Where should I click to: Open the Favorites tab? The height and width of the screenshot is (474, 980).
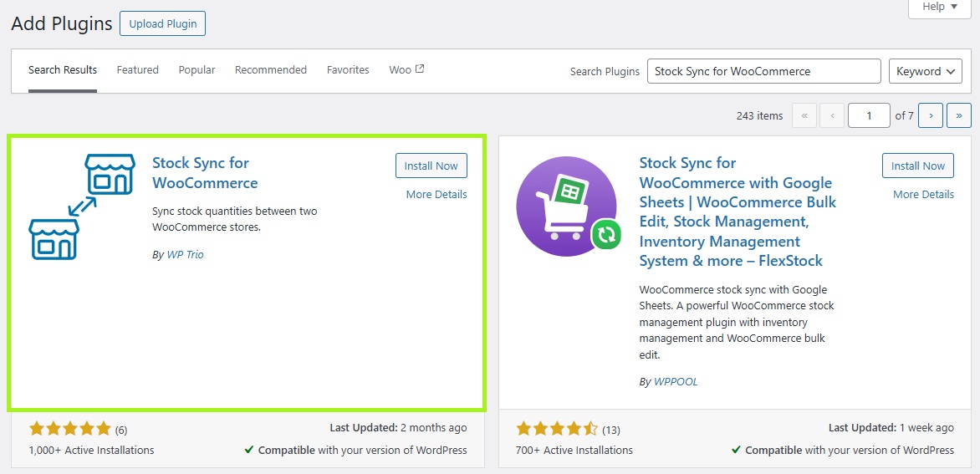tap(348, 70)
